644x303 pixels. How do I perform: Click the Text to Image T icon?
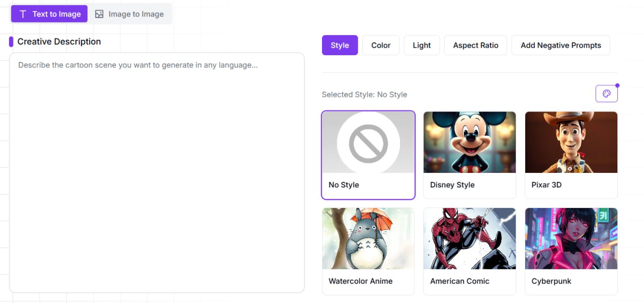(x=23, y=14)
